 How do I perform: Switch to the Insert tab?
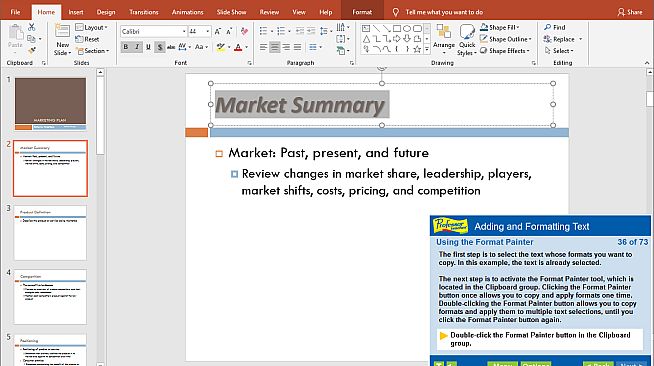click(x=76, y=12)
